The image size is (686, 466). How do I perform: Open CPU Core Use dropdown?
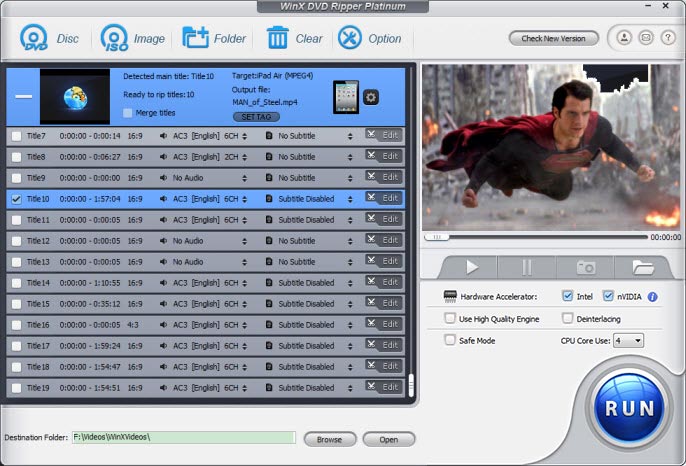click(x=628, y=340)
